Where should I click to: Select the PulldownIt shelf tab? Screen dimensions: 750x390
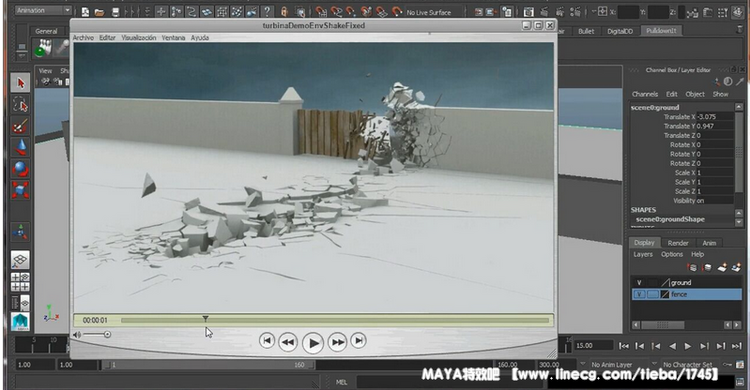click(x=662, y=31)
